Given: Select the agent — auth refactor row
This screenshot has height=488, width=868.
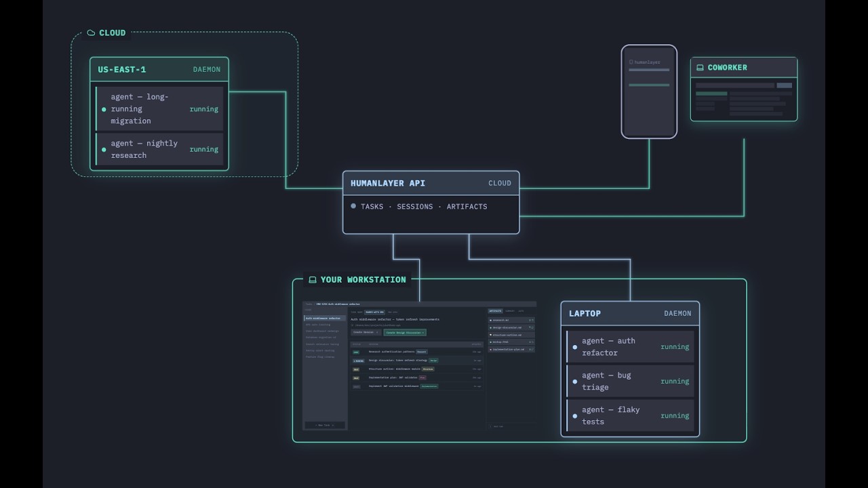Looking at the screenshot, I should [x=630, y=347].
